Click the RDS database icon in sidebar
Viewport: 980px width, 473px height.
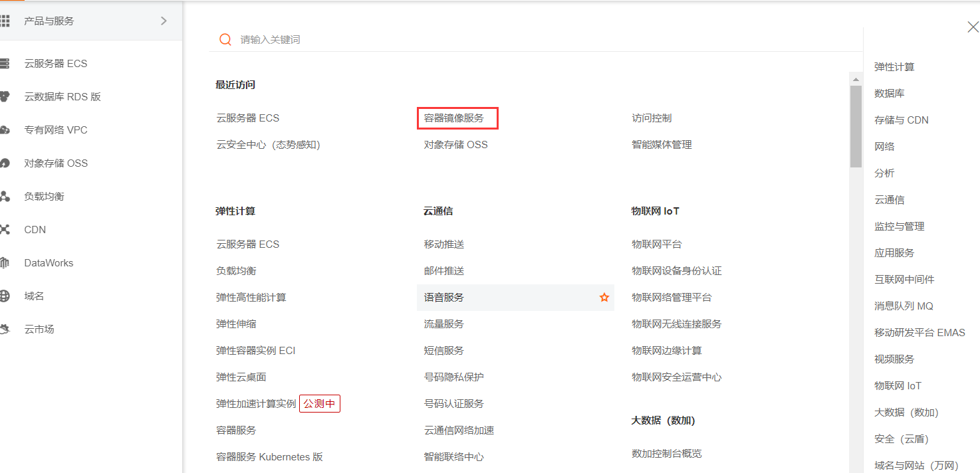(x=5, y=97)
